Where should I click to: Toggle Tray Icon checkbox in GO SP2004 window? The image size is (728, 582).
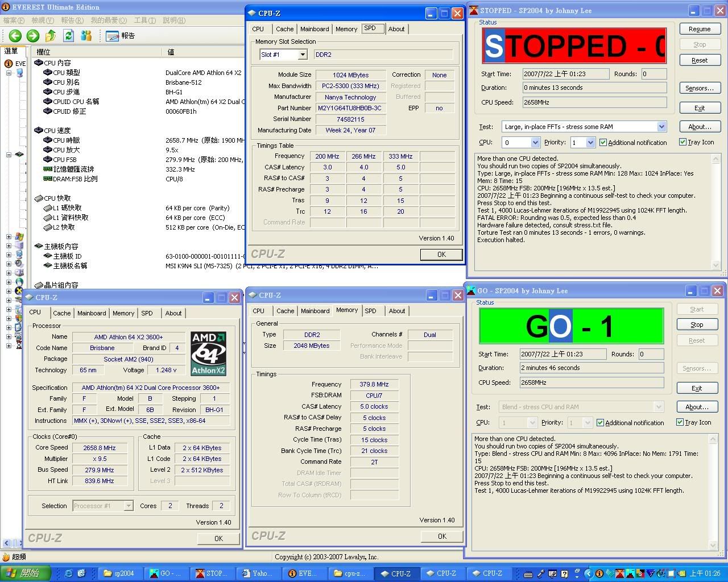(680, 422)
